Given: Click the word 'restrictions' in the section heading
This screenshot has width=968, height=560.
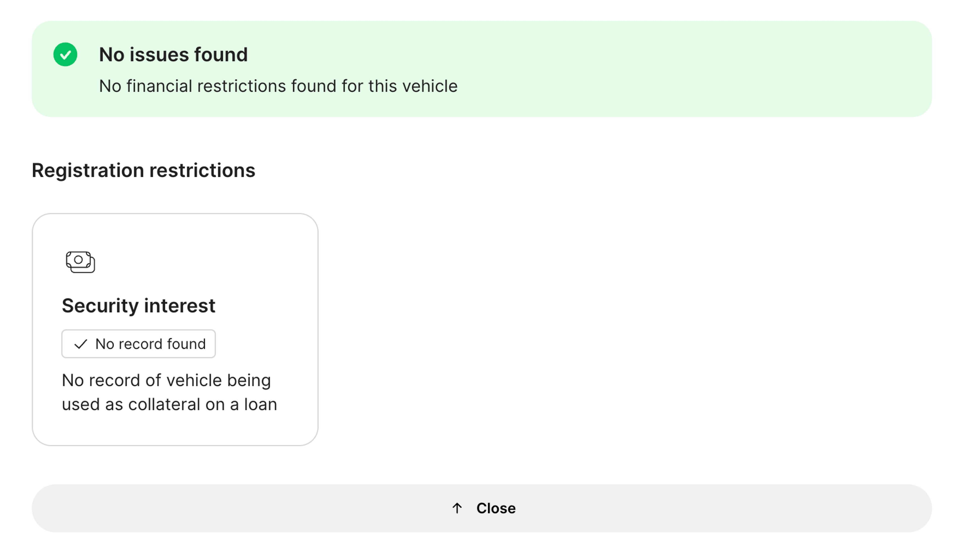Looking at the screenshot, I should point(202,170).
